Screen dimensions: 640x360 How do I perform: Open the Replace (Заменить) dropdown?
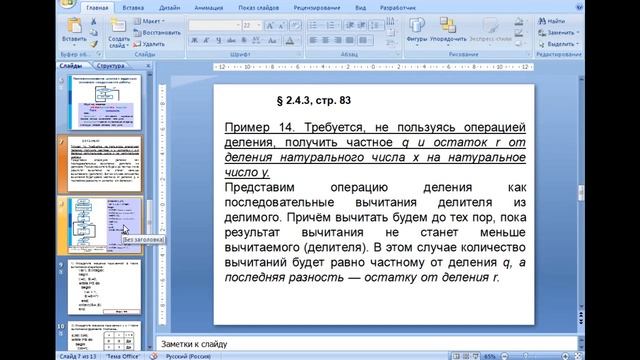coord(558,33)
